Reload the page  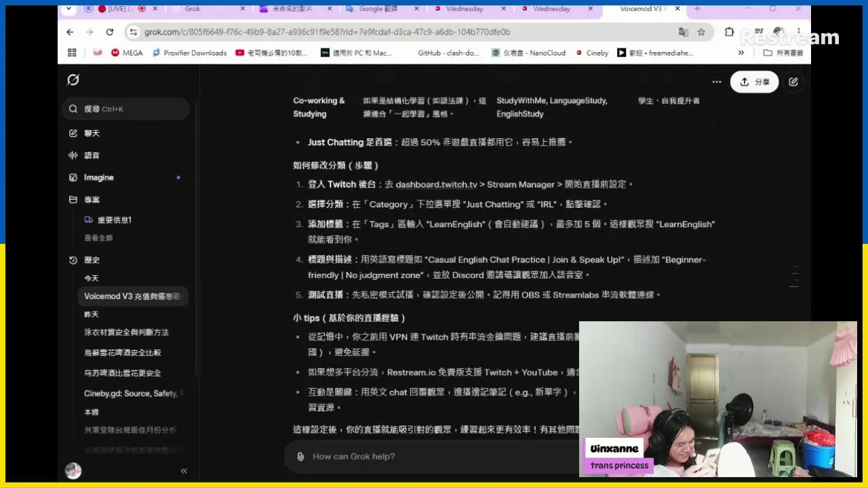coord(109,32)
